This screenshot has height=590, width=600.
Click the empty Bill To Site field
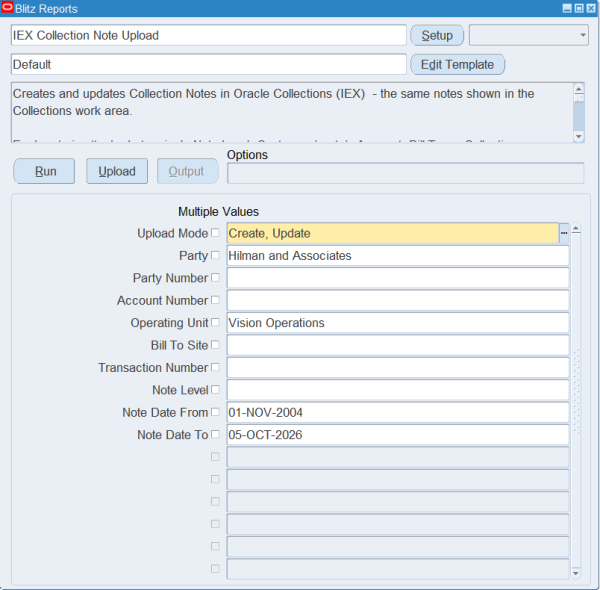(398, 345)
